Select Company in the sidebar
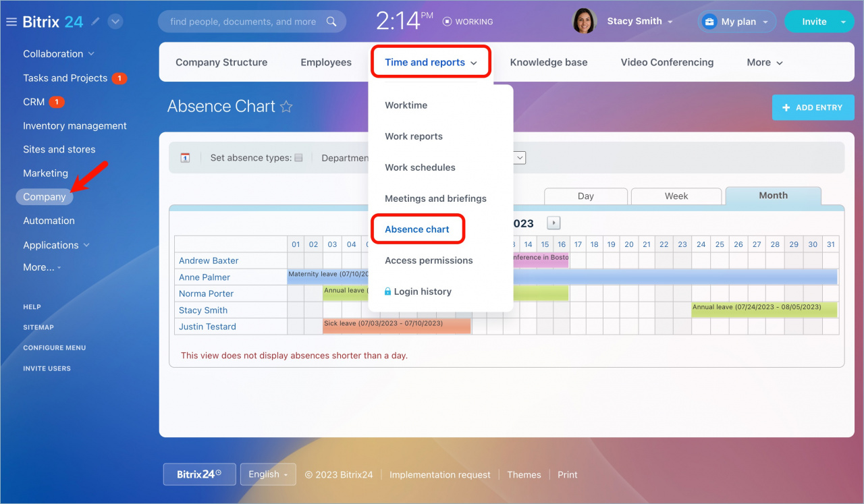The image size is (864, 504). 45,197
